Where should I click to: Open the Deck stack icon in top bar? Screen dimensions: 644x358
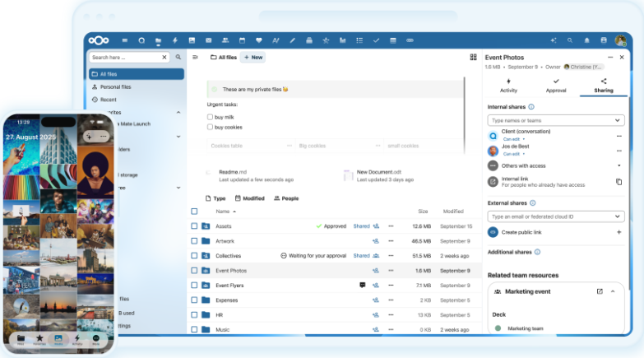[x=309, y=40]
